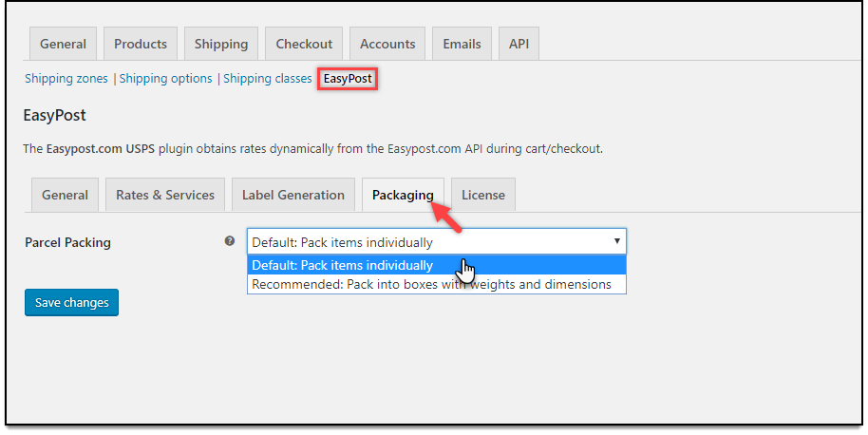The width and height of the screenshot is (868, 435).
Task: Choose Recommended: Pack into boxes option
Action: pos(437,284)
